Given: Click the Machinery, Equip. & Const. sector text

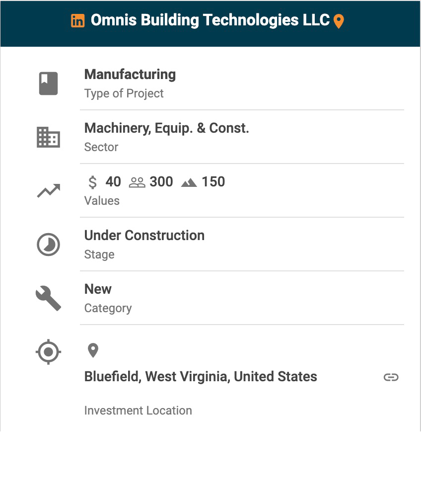Looking at the screenshot, I should (166, 128).
